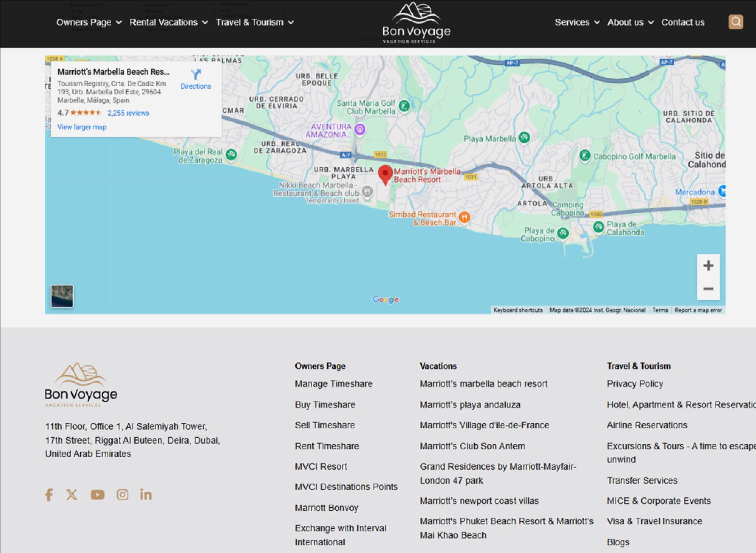Expand the Travel & Tourism dropdown menu

point(255,22)
